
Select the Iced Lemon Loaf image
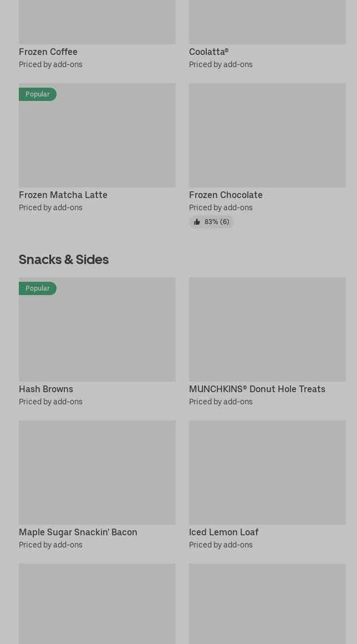click(x=267, y=472)
